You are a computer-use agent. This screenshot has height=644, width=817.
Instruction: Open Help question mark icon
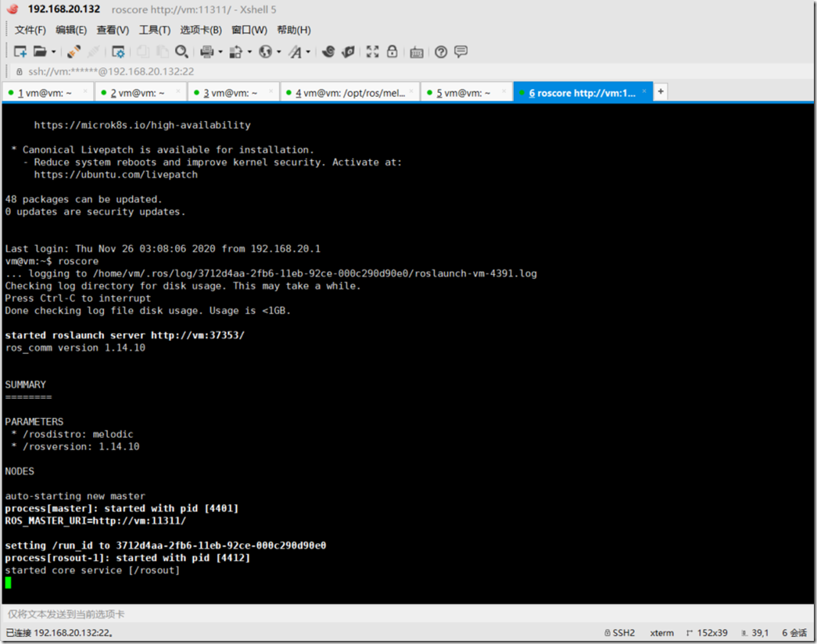point(441,52)
